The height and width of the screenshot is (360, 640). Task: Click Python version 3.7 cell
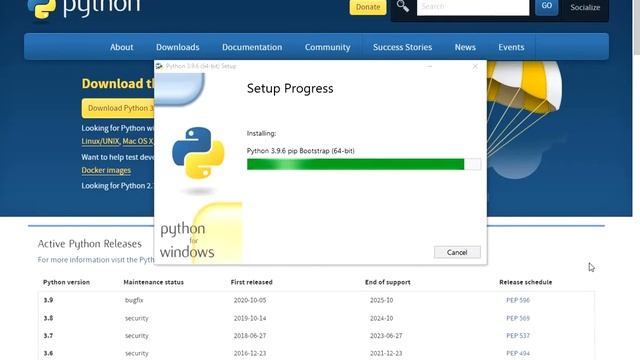48,336
